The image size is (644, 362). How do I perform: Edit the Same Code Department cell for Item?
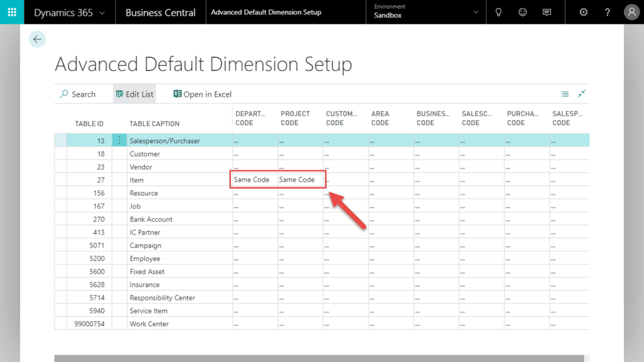click(x=253, y=179)
